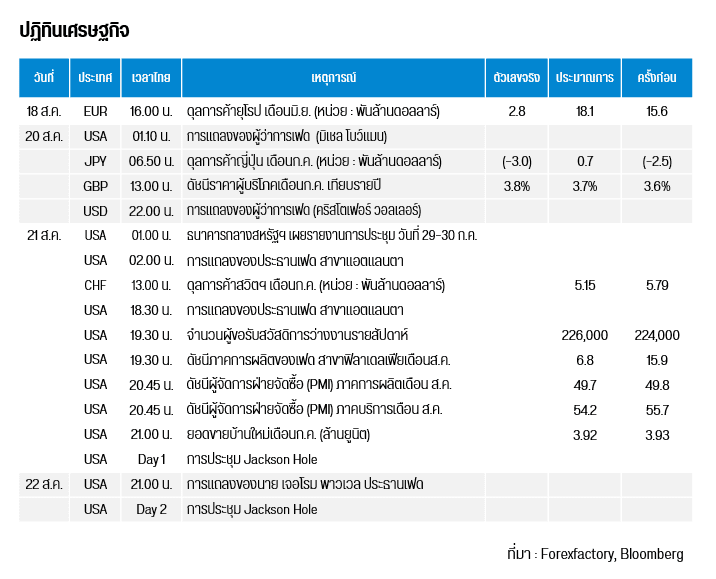Click the "เวลาไทย" column header
Viewport: 716px width, 579px height.
151,78
